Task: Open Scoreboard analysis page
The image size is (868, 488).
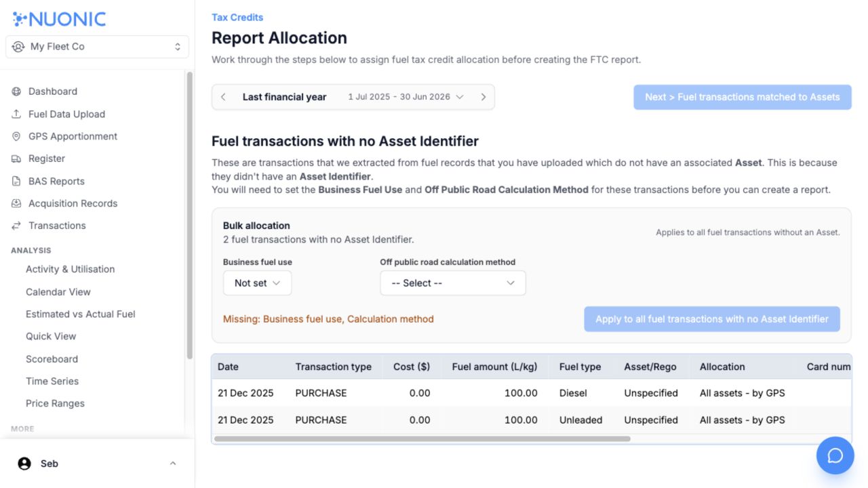Action: tap(52, 359)
